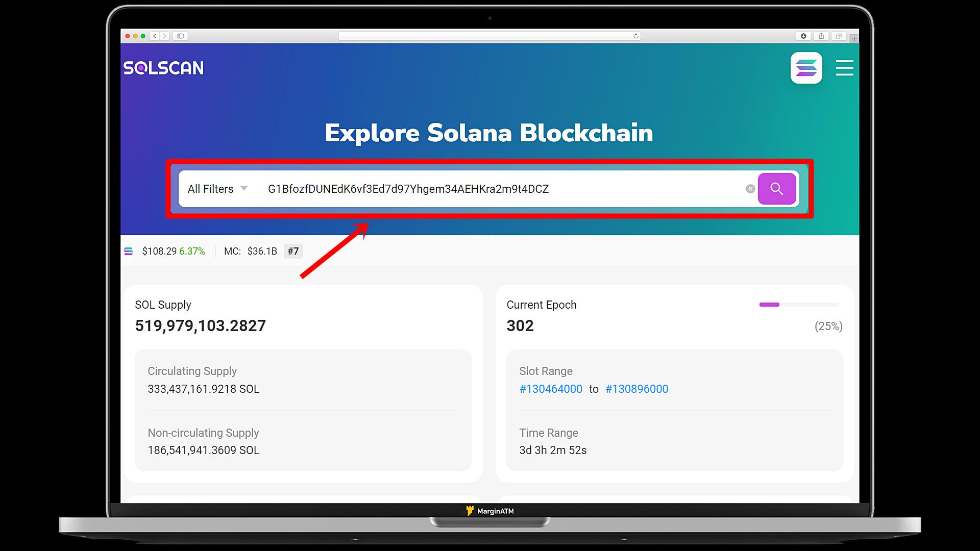Expand the All Filters dropdown
The height and width of the screenshot is (551, 980).
[218, 189]
